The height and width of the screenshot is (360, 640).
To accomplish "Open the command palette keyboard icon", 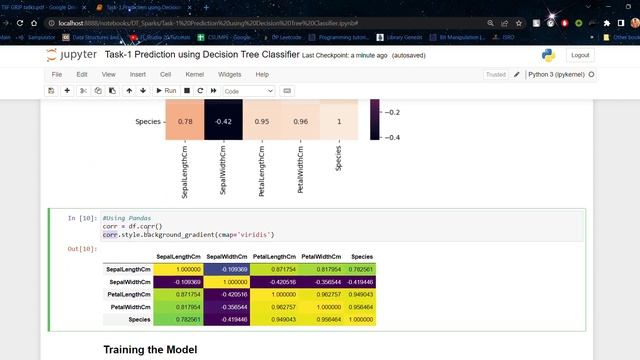I will click(287, 91).
